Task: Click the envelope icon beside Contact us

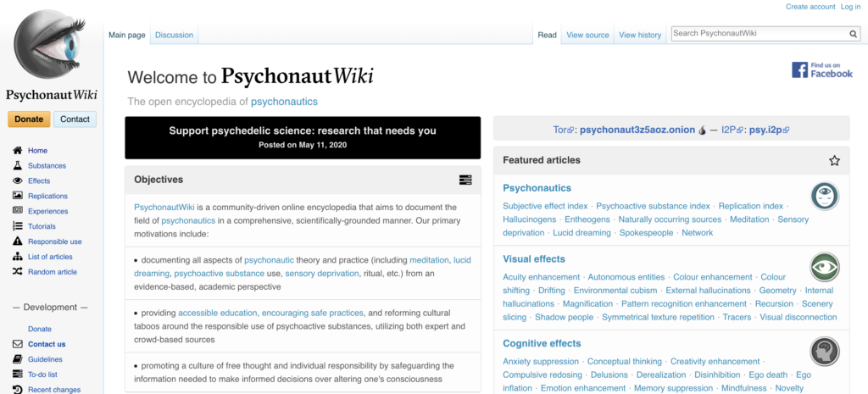Action: coord(18,344)
